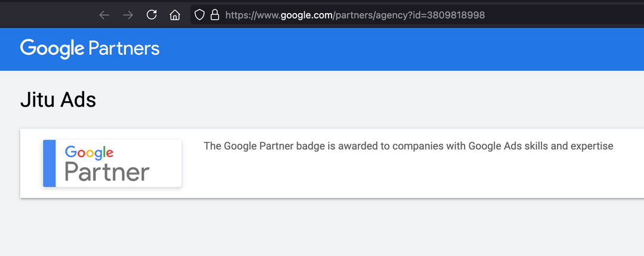Show tracking protection shield info
The width and height of the screenshot is (644, 256).
tap(200, 15)
